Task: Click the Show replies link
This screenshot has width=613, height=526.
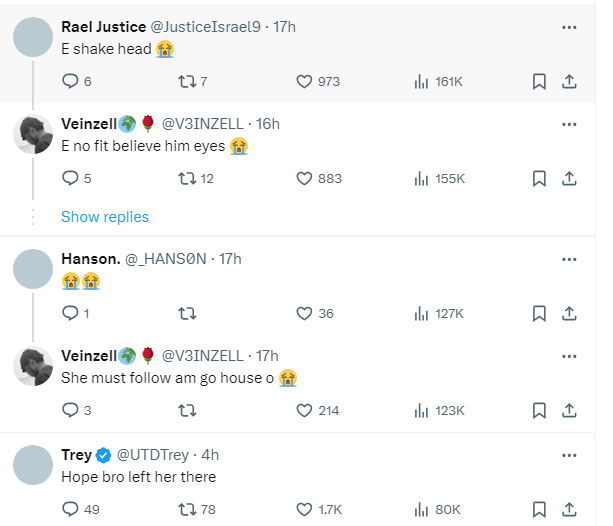Action: pyautogui.click(x=105, y=217)
